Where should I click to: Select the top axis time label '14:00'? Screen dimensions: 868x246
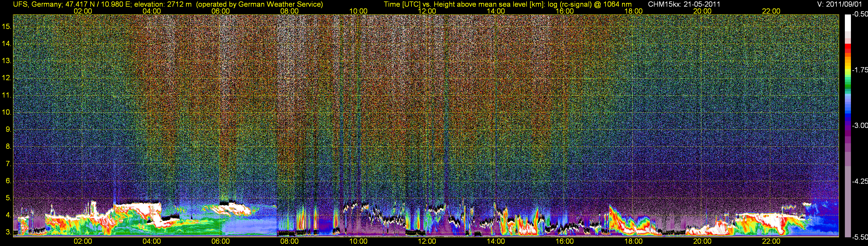496,11
